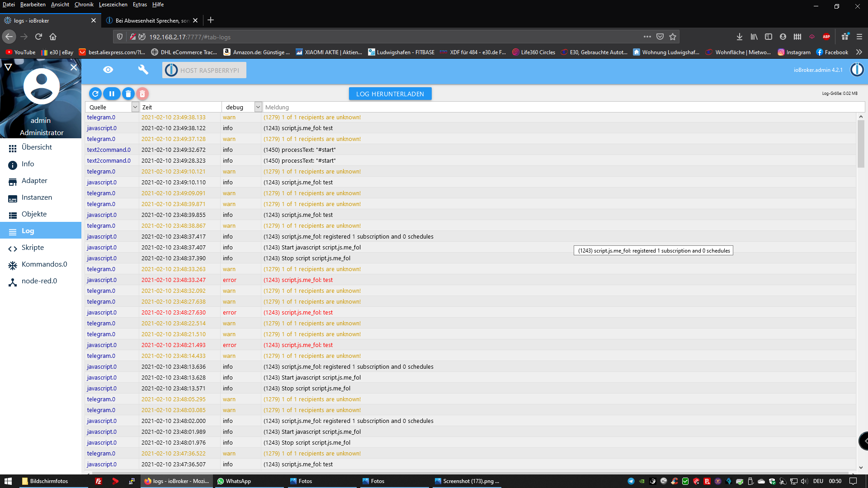Toggle the eye visibility icon in header
868x488 pixels.
coord(108,70)
